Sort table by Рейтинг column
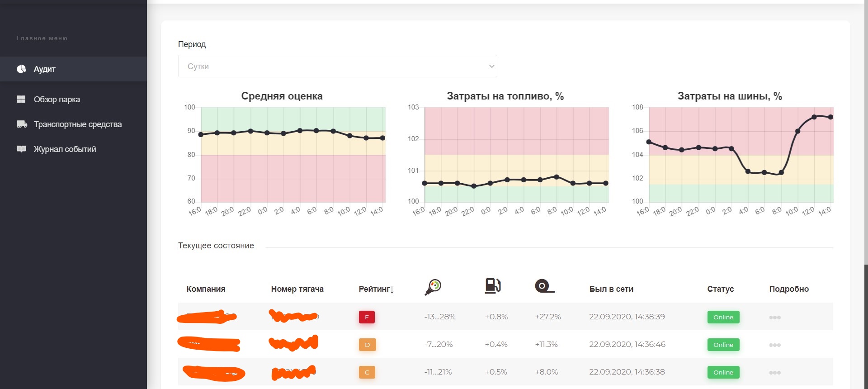868x389 pixels. coord(376,289)
